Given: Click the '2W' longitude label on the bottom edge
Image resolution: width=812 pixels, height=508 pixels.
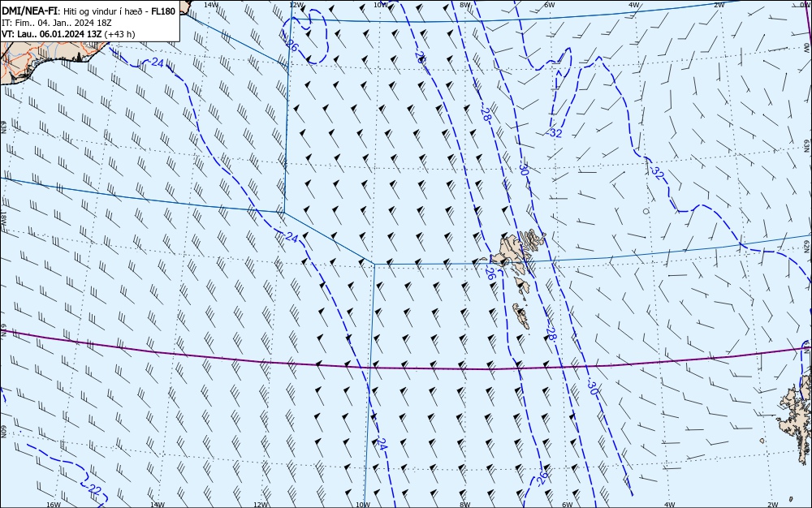Looking at the screenshot, I should (772, 505).
